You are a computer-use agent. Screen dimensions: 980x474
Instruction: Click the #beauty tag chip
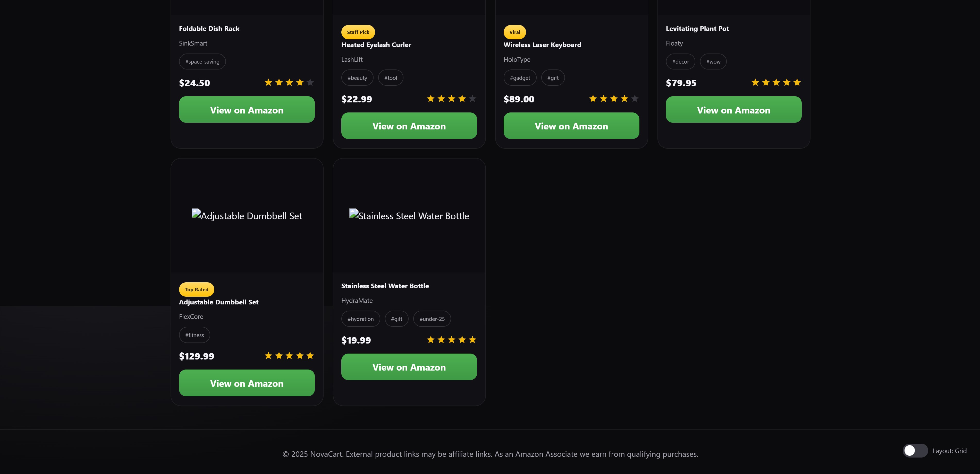point(357,78)
